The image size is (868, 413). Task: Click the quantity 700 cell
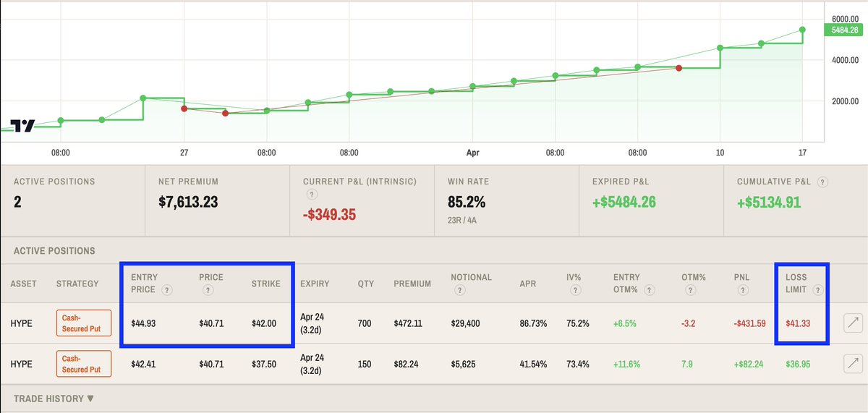click(x=364, y=323)
